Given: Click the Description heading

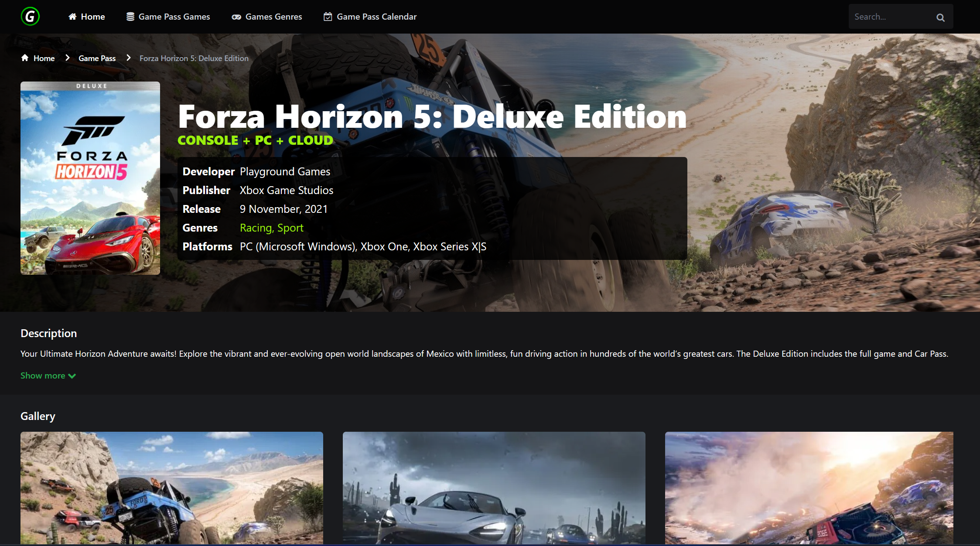Looking at the screenshot, I should coord(49,333).
